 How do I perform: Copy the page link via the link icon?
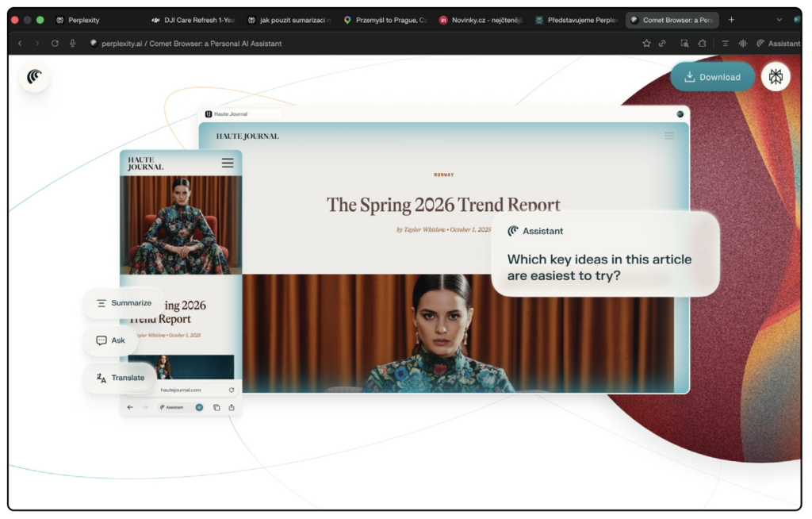pyautogui.click(x=662, y=44)
